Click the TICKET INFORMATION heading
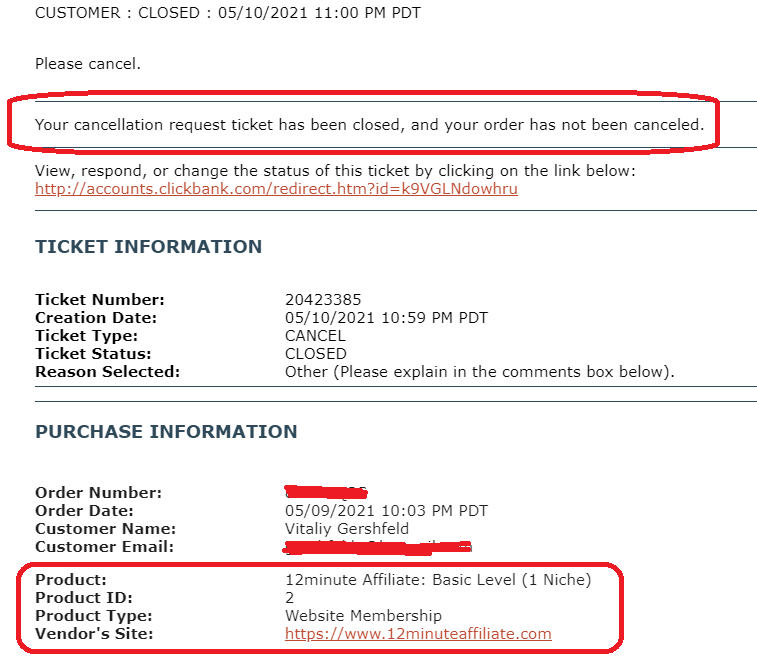Viewport: 757px width, 662px height. [149, 247]
